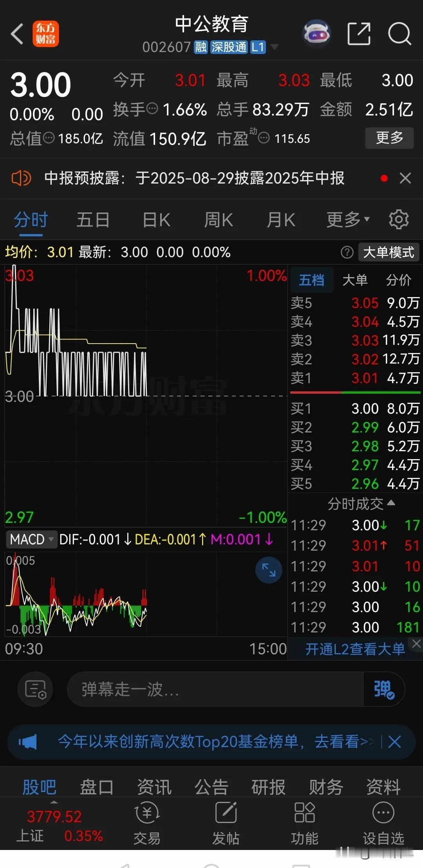Expand the MACD chart fullscreen icon
This screenshot has width=423, height=868.
[x=269, y=570]
